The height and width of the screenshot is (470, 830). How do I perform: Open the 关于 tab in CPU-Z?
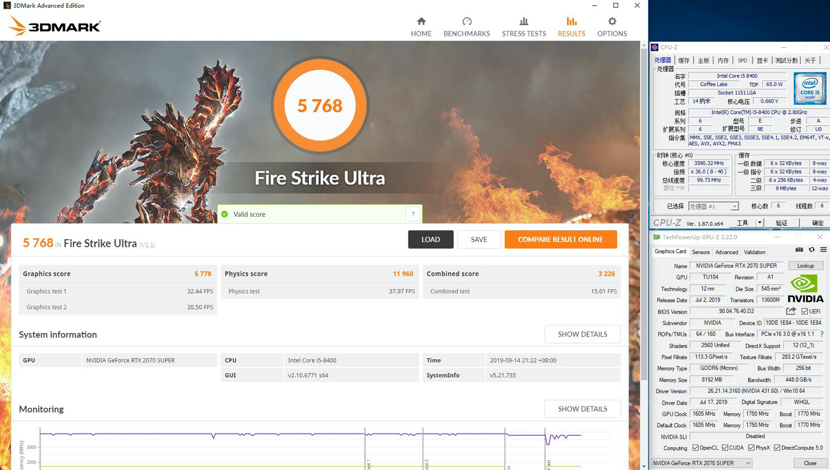coord(810,60)
